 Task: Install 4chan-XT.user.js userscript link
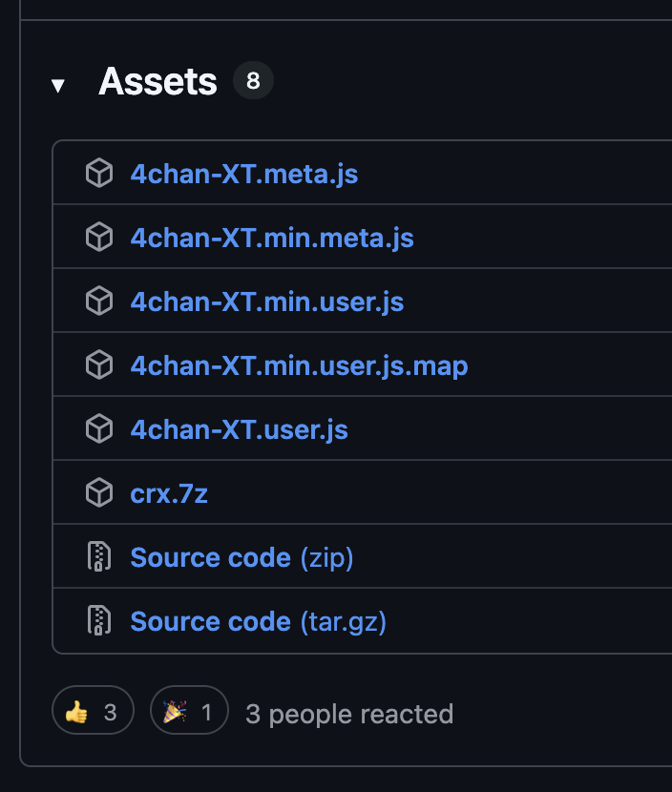click(240, 429)
